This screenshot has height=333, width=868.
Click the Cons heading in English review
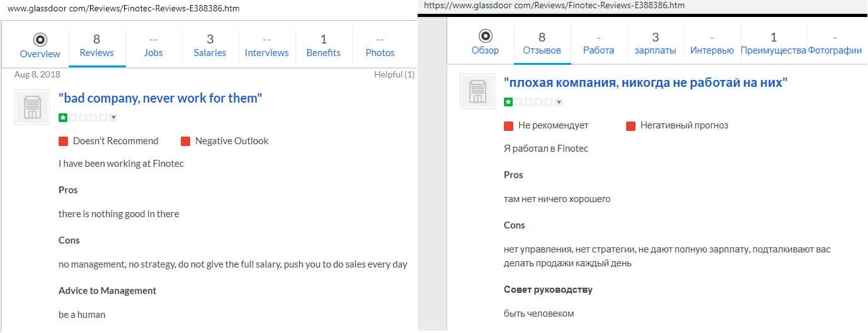(x=69, y=240)
